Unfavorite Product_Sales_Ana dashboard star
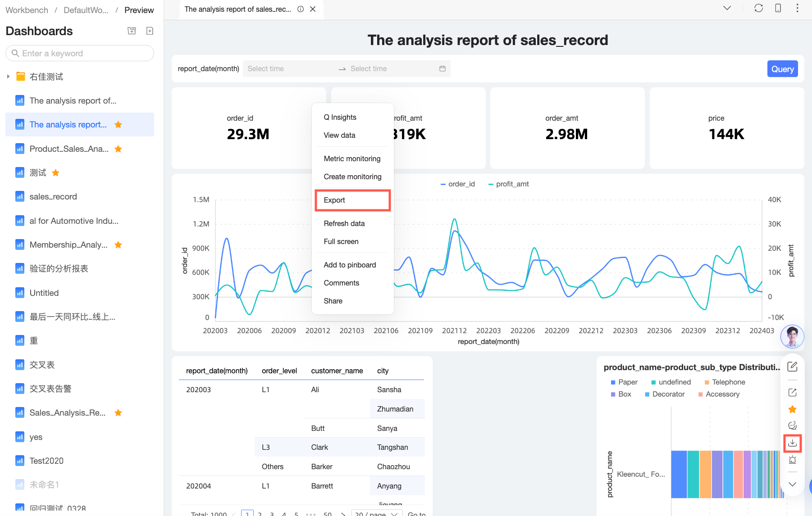The height and width of the screenshot is (516, 812). click(118, 149)
